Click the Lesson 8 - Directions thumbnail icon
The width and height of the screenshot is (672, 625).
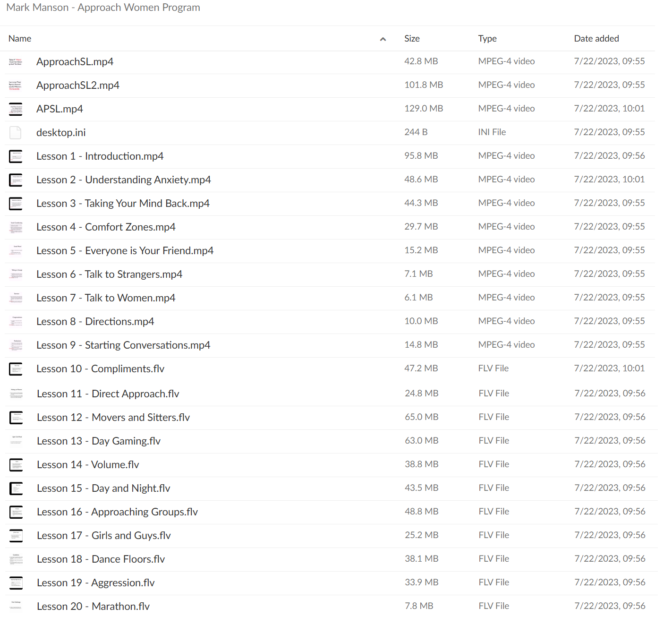pos(16,322)
